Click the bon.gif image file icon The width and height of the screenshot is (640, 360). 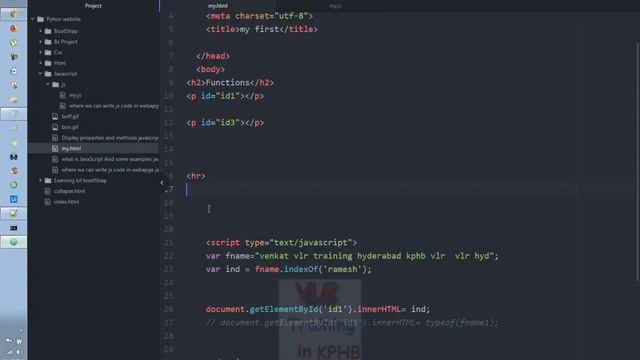[x=55, y=127]
